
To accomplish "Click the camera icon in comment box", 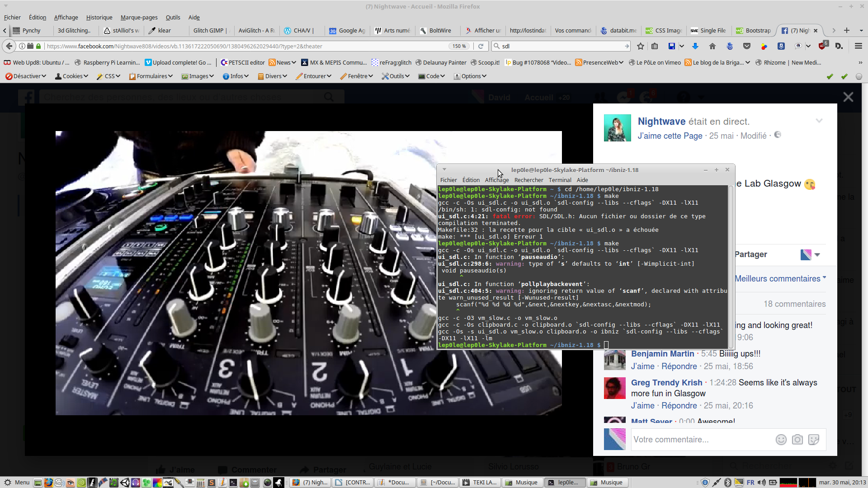I will coord(797,440).
